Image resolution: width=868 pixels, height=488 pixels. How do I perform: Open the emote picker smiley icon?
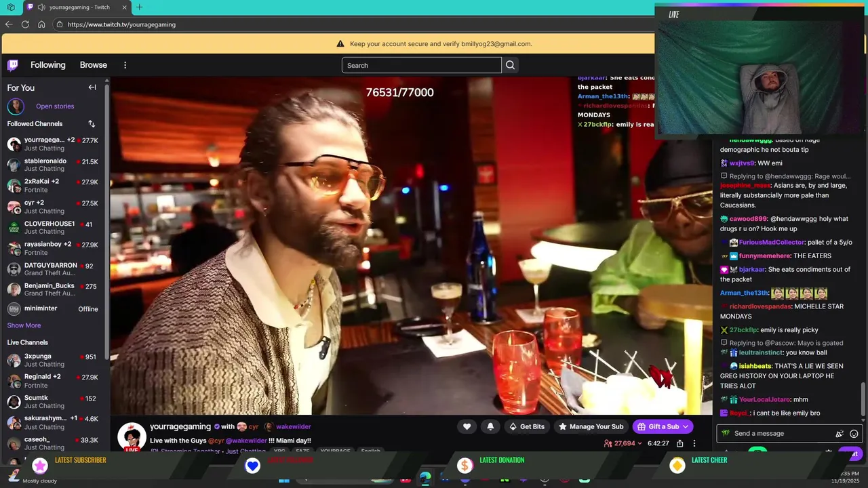click(x=854, y=434)
